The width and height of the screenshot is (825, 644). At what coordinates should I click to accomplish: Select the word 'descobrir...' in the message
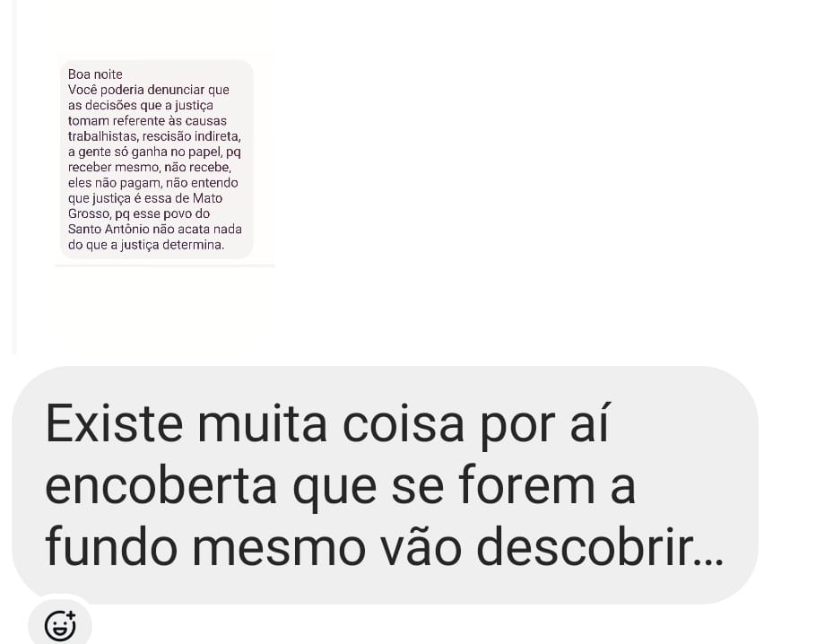coord(600,547)
